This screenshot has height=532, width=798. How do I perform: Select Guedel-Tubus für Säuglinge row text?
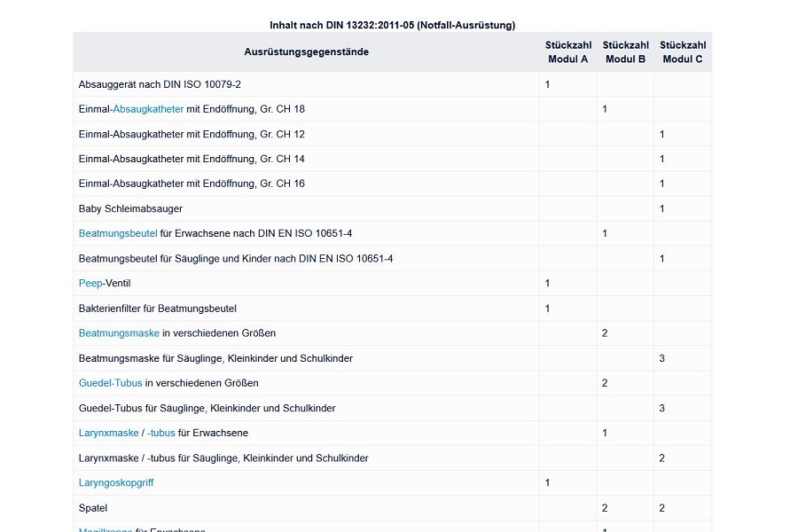pyautogui.click(x=207, y=408)
